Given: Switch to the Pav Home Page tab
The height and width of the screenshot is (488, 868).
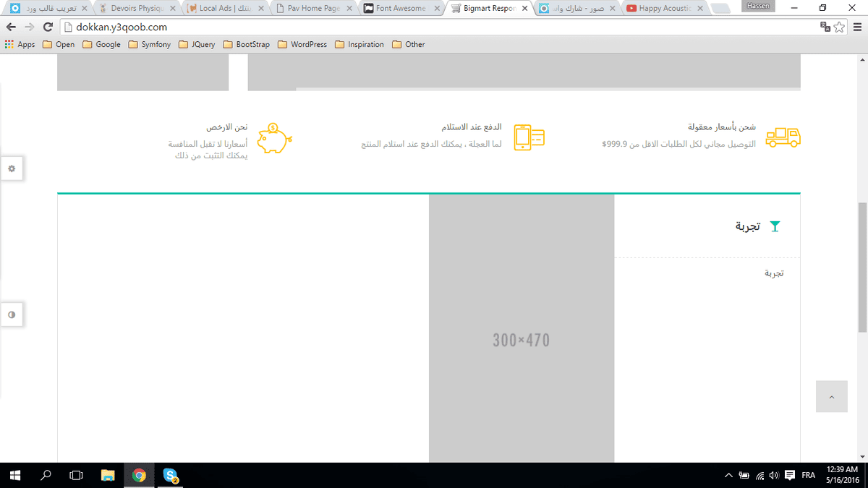Looking at the screenshot, I should pyautogui.click(x=312, y=9).
